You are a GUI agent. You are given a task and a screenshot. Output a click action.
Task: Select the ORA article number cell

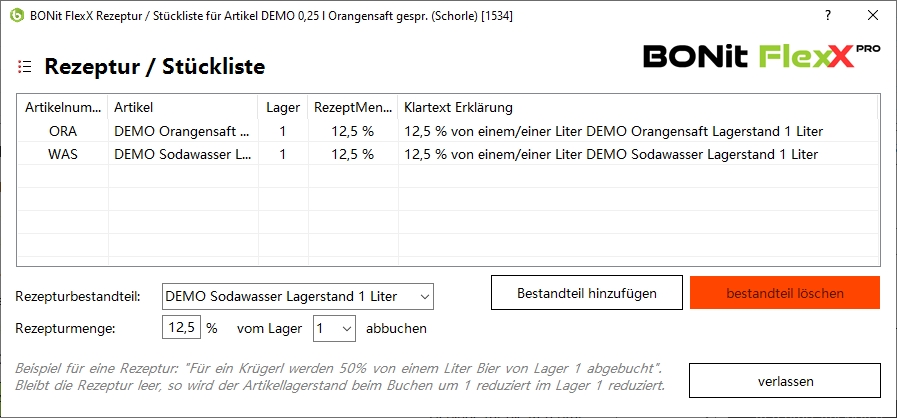[x=63, y=132]
